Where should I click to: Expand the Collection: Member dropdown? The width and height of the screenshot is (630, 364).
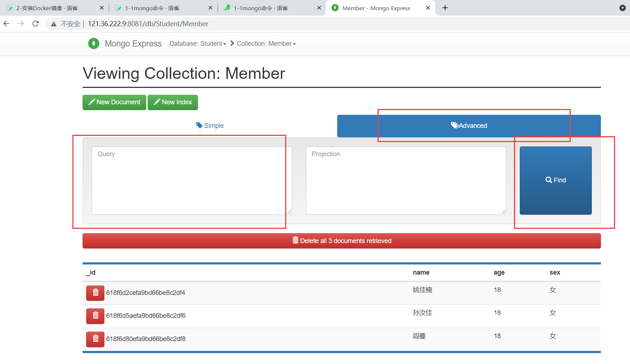266,44
